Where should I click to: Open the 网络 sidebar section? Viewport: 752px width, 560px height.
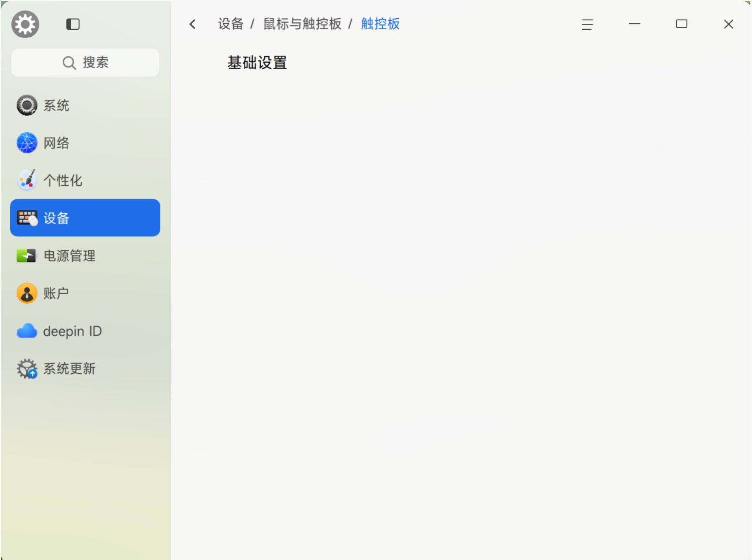[85, 143]
